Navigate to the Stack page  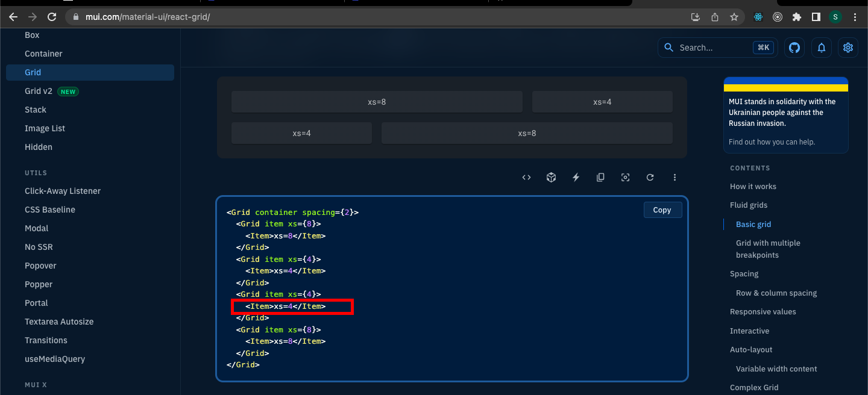(35, 110)
